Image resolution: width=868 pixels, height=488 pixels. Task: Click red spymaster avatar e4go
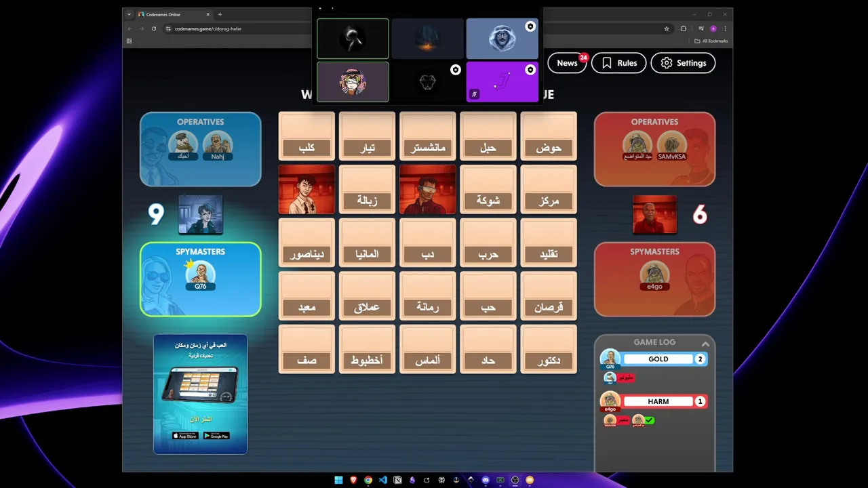[x=654, y=276]
